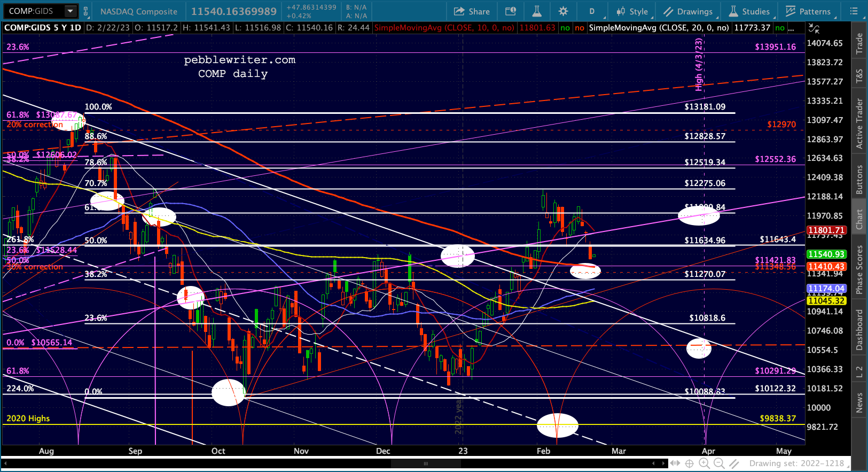Open the list options icon at top right
This screenshot has height=472, width=868.
(854, 11)
